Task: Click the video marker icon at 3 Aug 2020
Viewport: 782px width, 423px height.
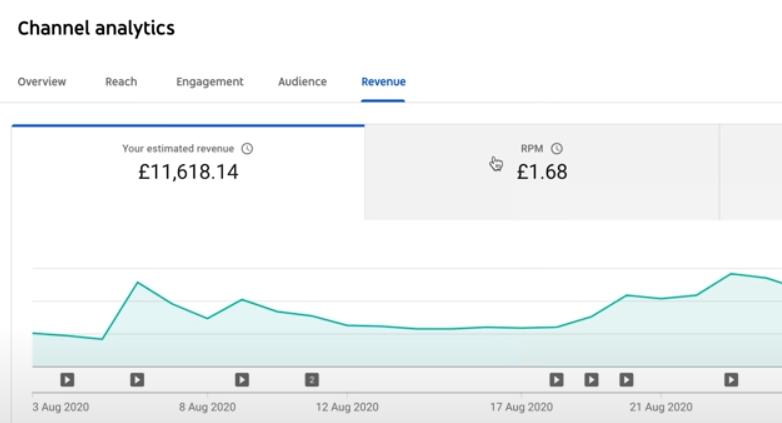Action: (x=67, y=380)
